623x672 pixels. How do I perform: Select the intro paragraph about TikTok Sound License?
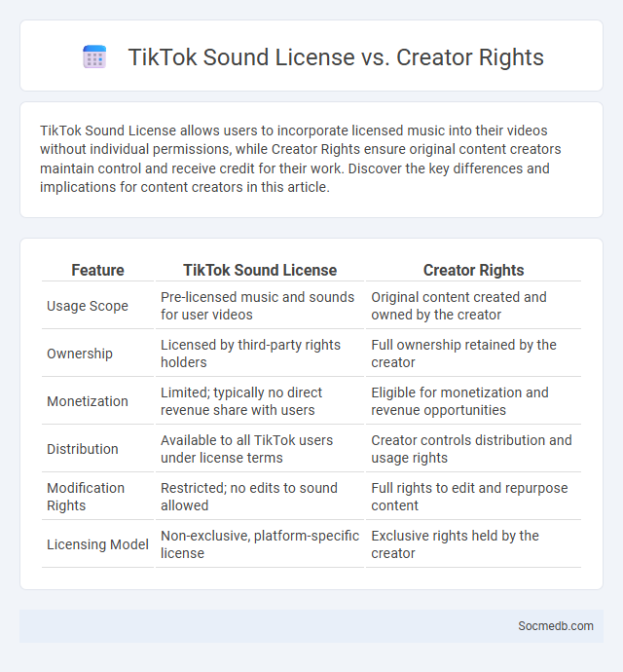pyautogui.click(x=300, y=159)
